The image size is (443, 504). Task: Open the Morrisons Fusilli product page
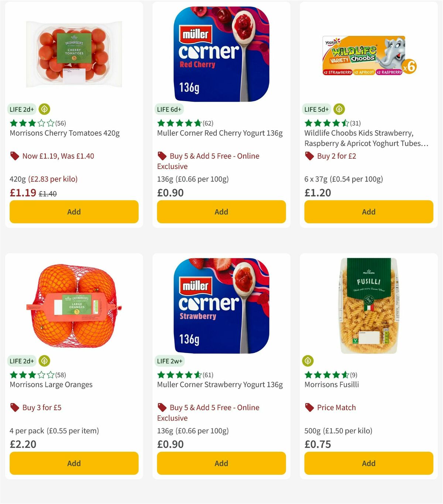(331, 384)
